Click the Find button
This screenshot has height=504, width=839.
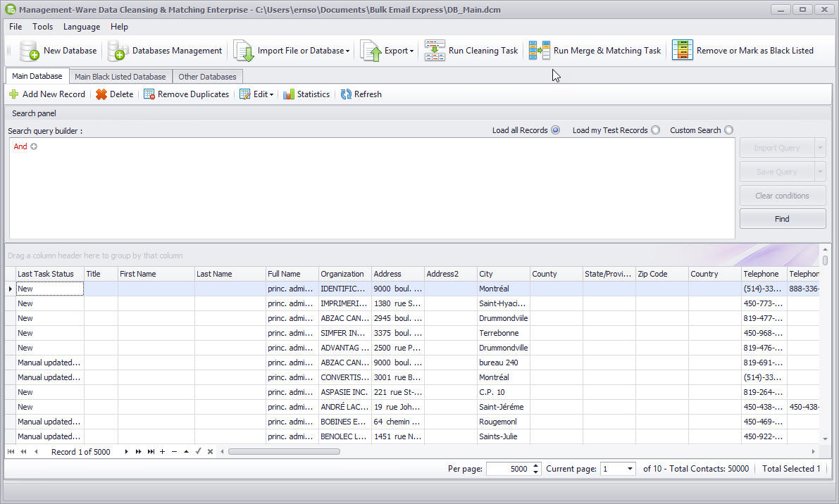[782, 219]
